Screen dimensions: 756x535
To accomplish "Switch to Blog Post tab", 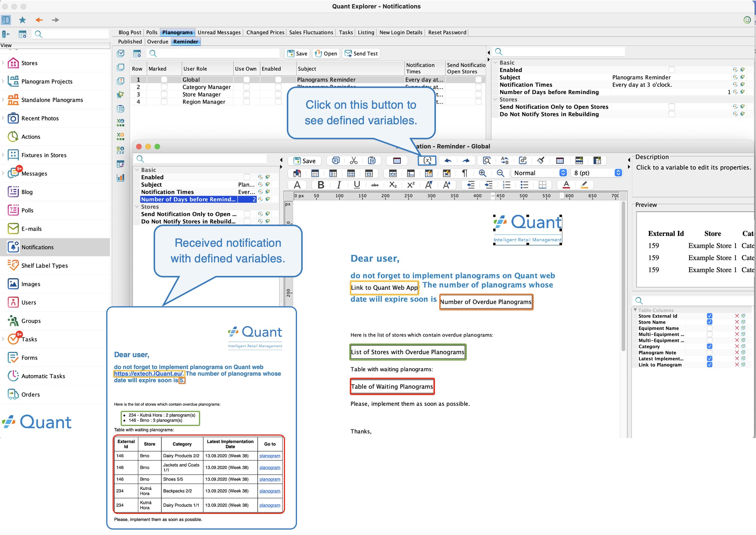I will click(130, 32).
